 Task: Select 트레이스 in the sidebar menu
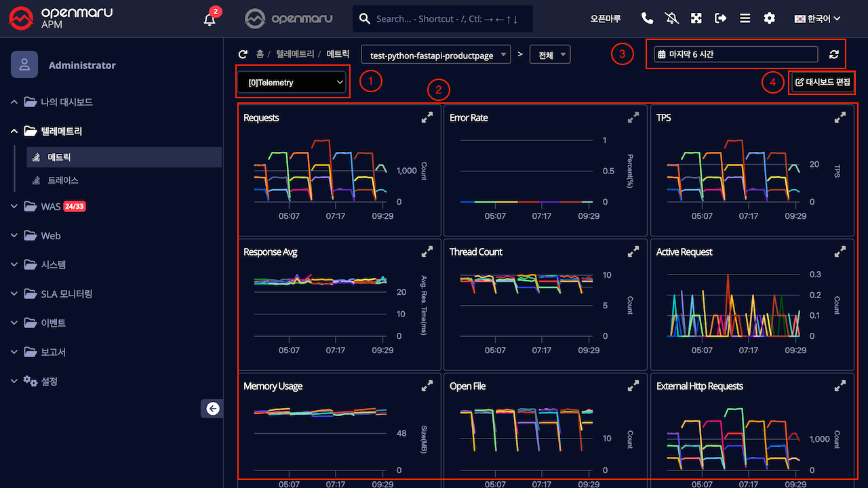pos(63,181)
